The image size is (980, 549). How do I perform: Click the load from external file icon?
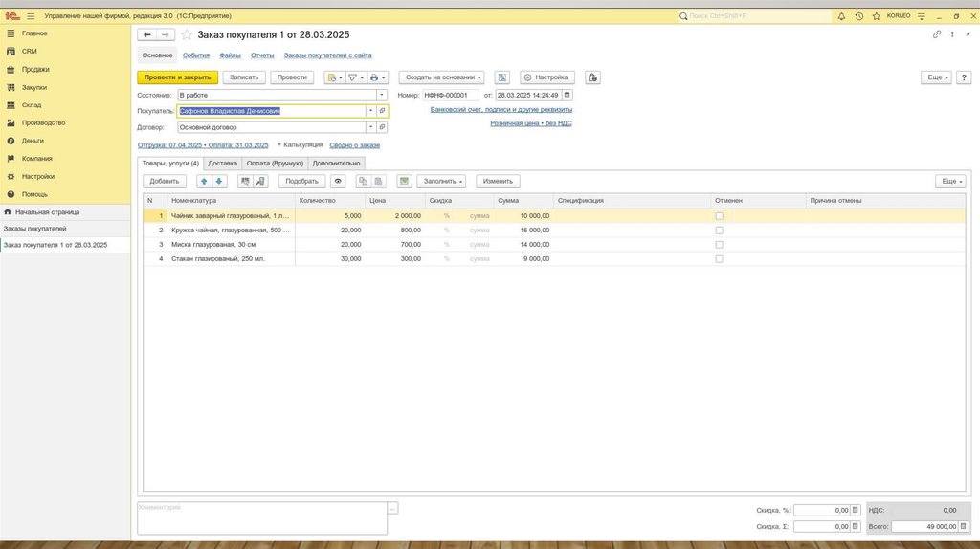point(260,181)
